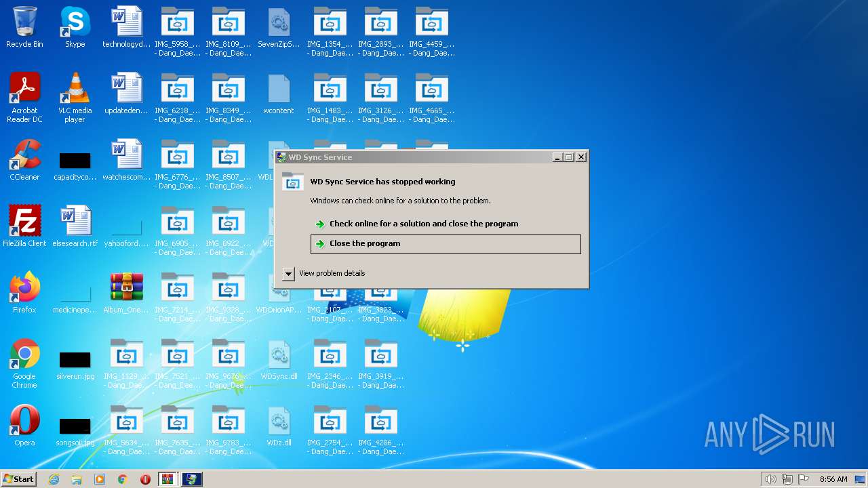Launch Opera from the taskbar
868x488 pixels.
pos(145,479)
